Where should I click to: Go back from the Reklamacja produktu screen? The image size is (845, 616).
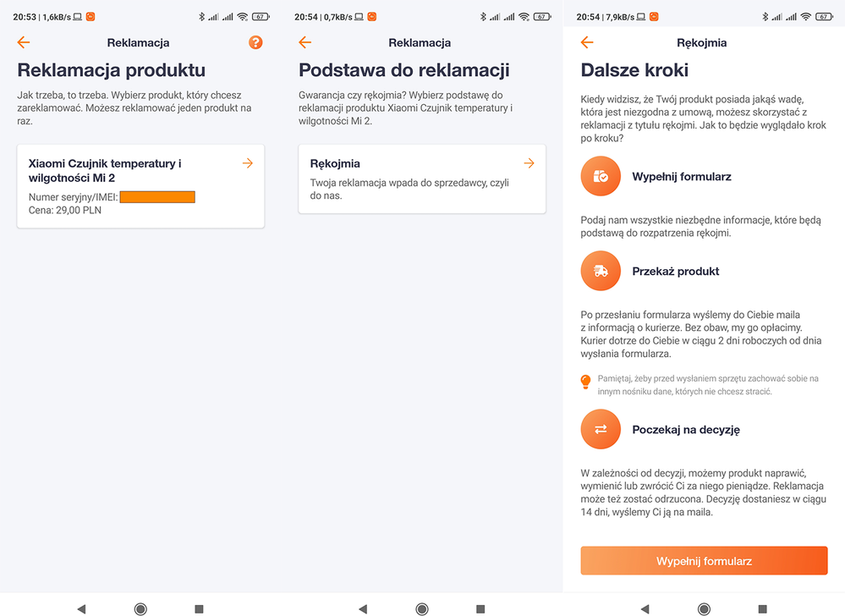tap(24, 42)
